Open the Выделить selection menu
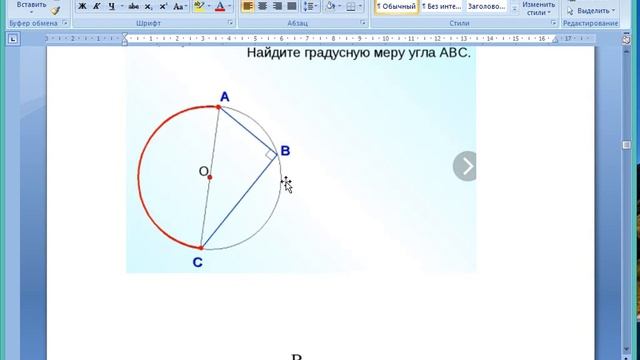This screenshot has height=360, width=640. click(x=591, y=11)
